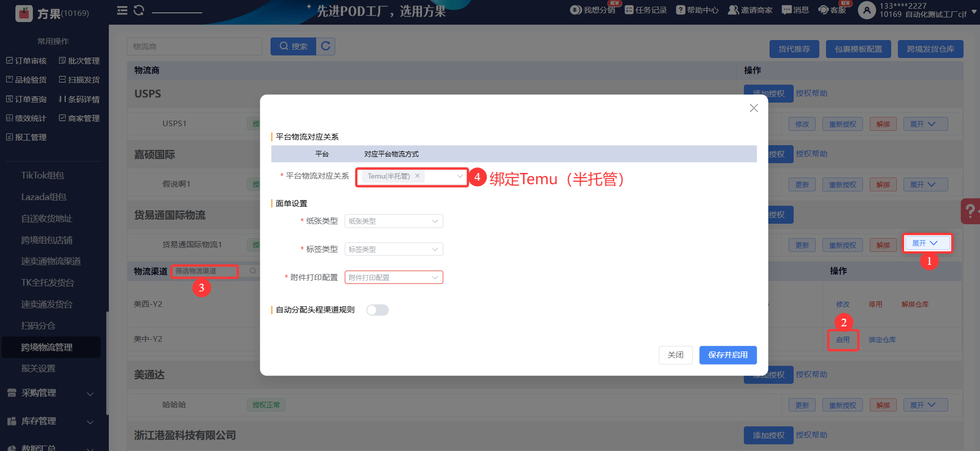
Task: Open 任务记录 in the top bar
Action: (646, 10)
